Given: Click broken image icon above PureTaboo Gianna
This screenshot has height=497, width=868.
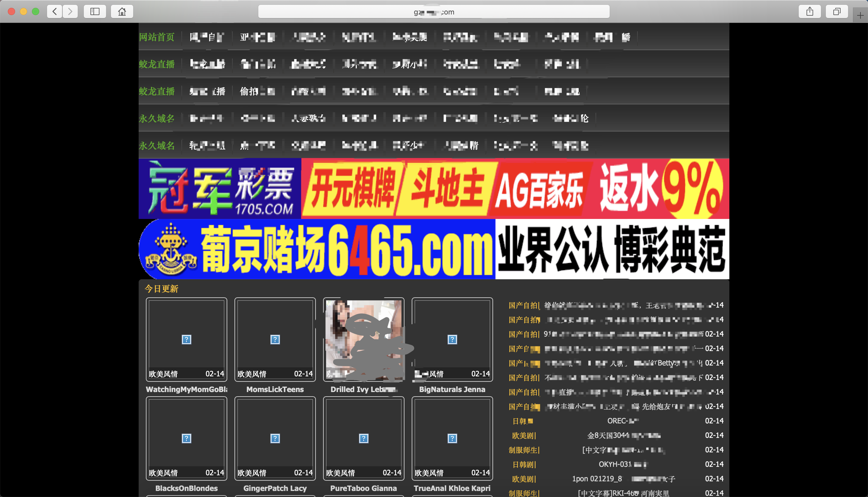Looking at the screenshot, I should pos(363,438).
